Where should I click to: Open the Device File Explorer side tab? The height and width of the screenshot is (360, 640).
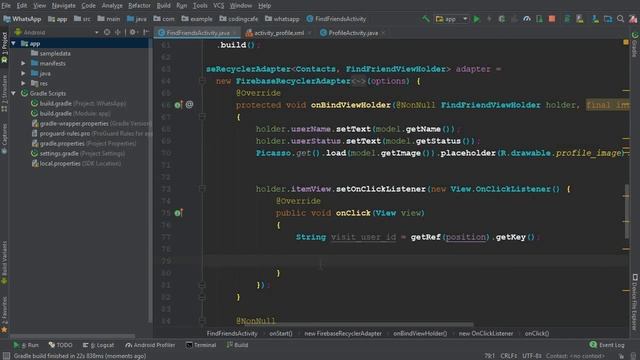pyautogui.click(x=635, y=301)
